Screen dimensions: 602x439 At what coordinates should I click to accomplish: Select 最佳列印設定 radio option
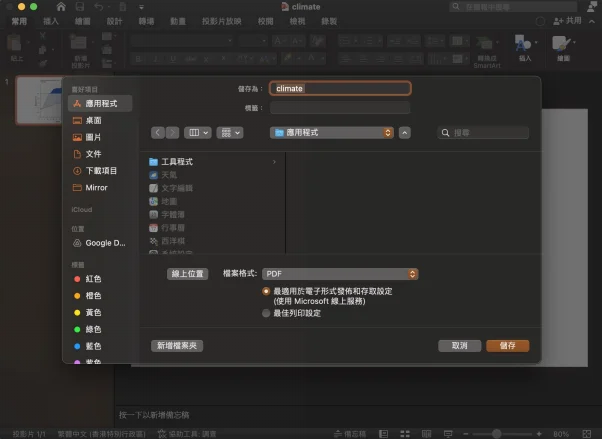(x=266, y=313)
